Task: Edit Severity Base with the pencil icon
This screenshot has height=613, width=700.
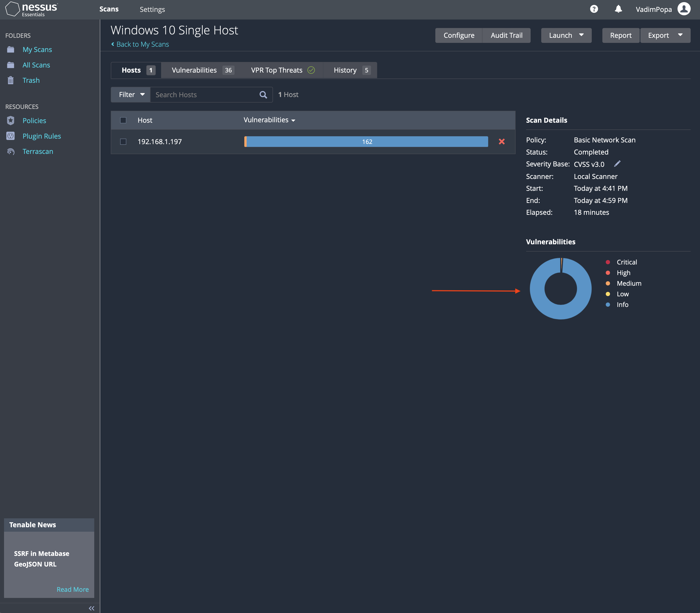Action: pos(617,164)
